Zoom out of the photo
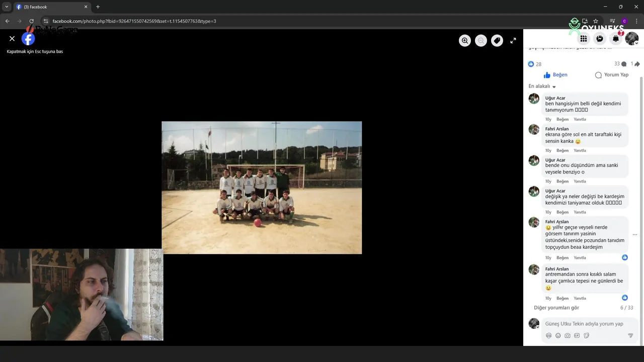 [x=481, y=41]
